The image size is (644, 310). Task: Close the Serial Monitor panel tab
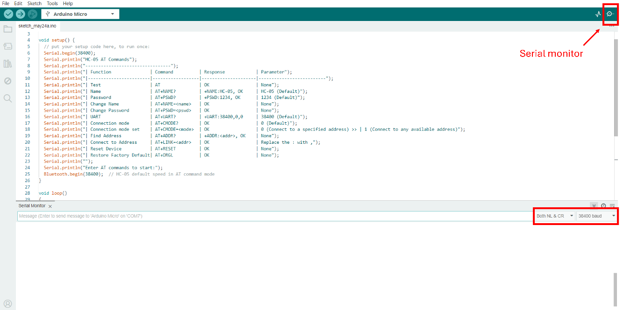[50, 206]
